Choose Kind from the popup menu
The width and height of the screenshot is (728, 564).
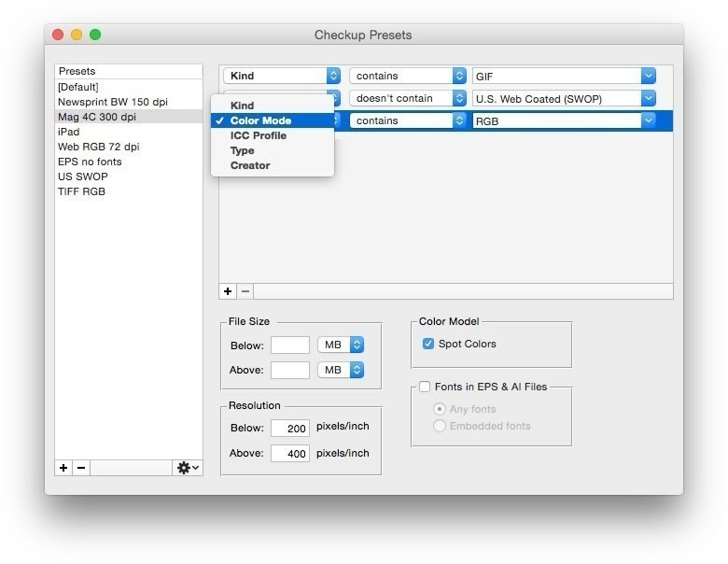(x=273, y=106)
